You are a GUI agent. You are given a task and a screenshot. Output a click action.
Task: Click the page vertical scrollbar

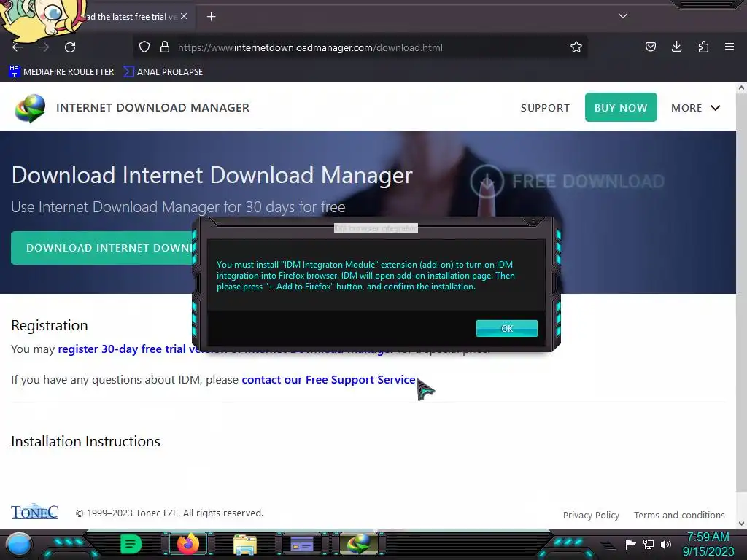[741, 293]
